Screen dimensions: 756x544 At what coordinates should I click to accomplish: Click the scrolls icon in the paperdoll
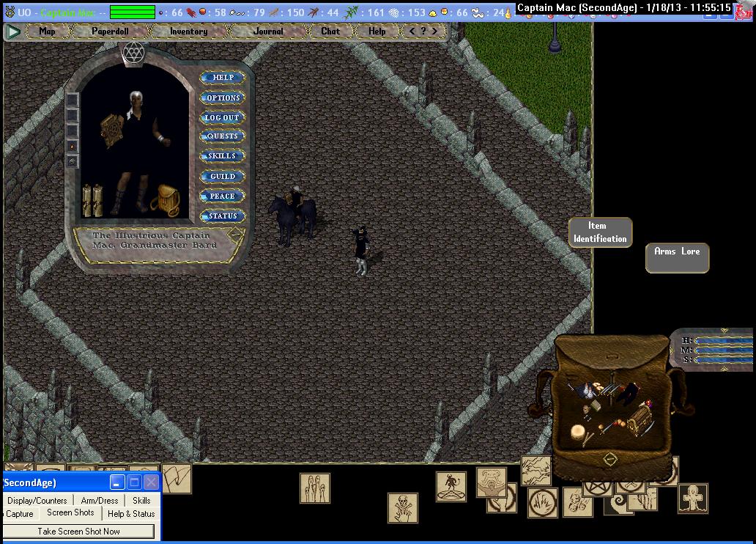[x=92, y=199]
